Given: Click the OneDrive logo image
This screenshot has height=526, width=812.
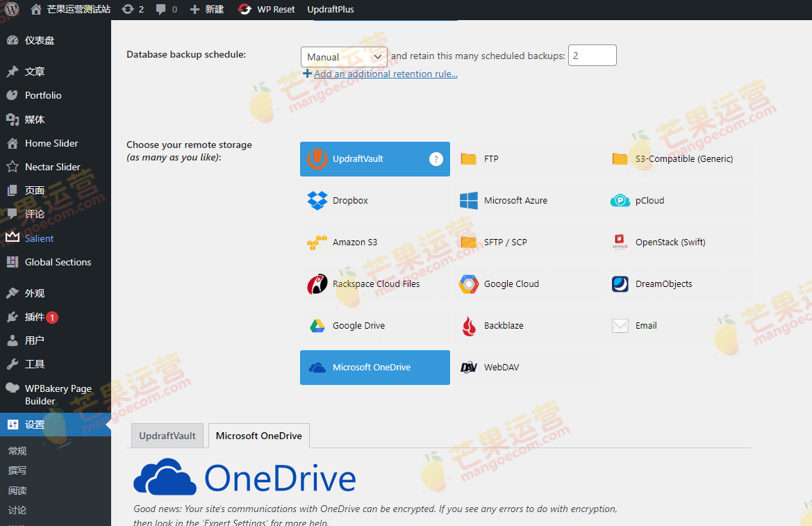Looking at the screenshot, I should pyautogui.click(x=245, y=477).
